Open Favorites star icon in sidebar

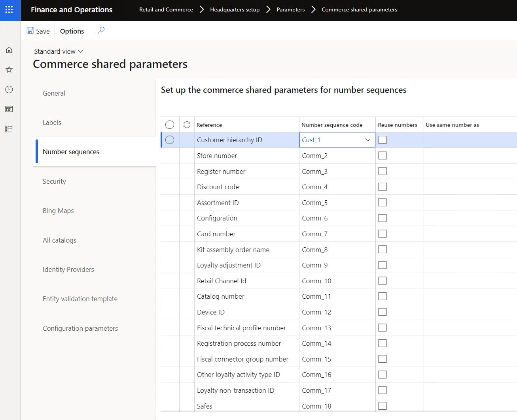(x=9, y=70)
